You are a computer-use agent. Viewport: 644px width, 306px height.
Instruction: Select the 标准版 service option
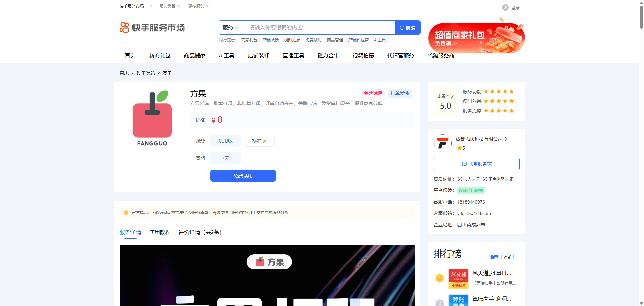click(259, 141)
